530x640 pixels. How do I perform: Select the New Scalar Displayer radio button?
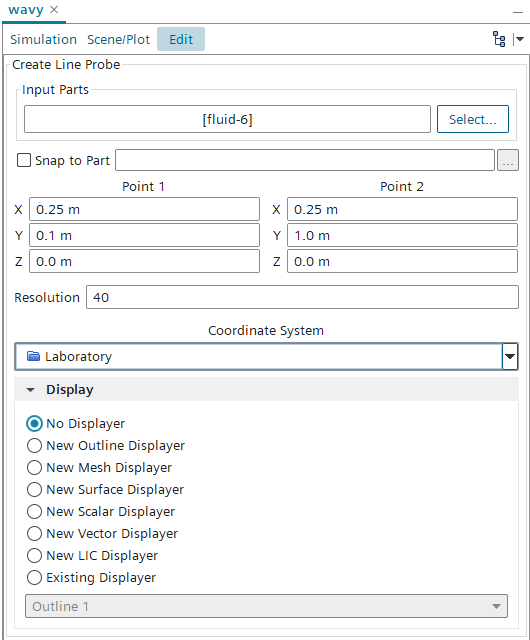tap(34, 511)
